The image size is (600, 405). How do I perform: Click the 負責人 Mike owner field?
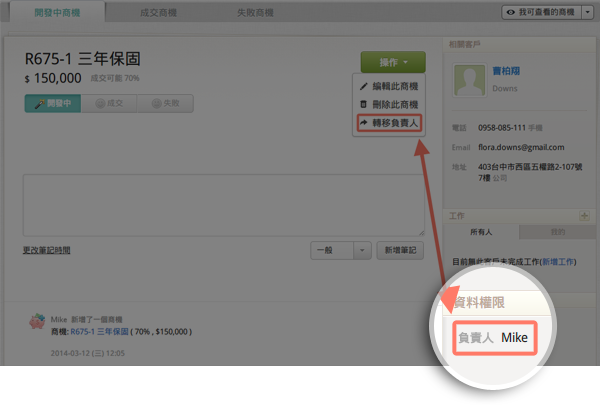(x=495, y=338)
